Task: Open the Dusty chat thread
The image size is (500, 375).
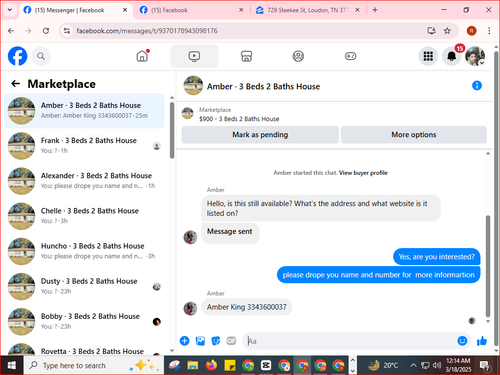Action: tap(84, 286)
